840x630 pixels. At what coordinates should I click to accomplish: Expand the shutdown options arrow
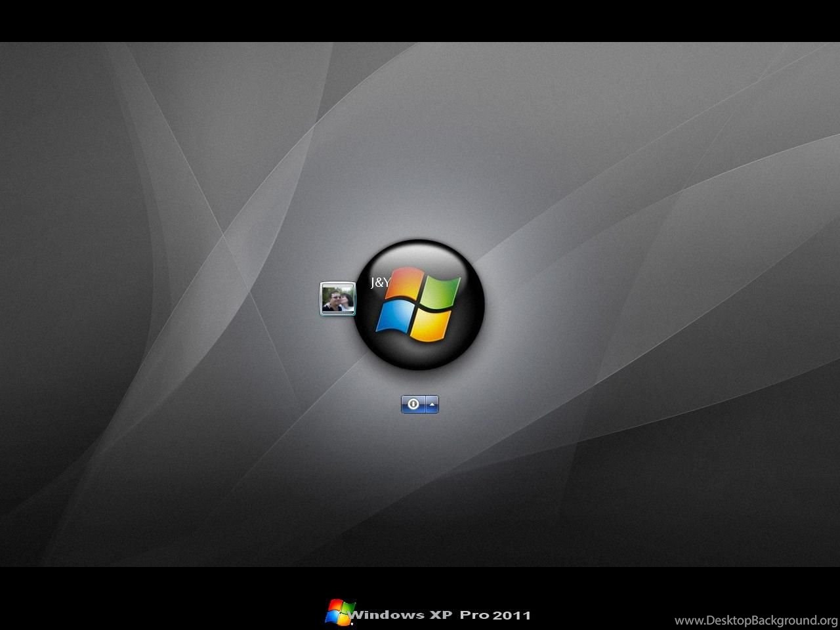pyautogui.click(x=432, y=404)
